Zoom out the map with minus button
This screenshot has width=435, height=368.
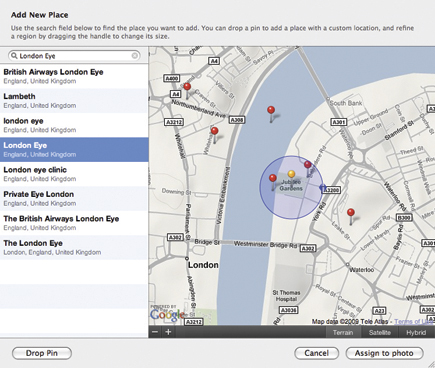(155, 332)
